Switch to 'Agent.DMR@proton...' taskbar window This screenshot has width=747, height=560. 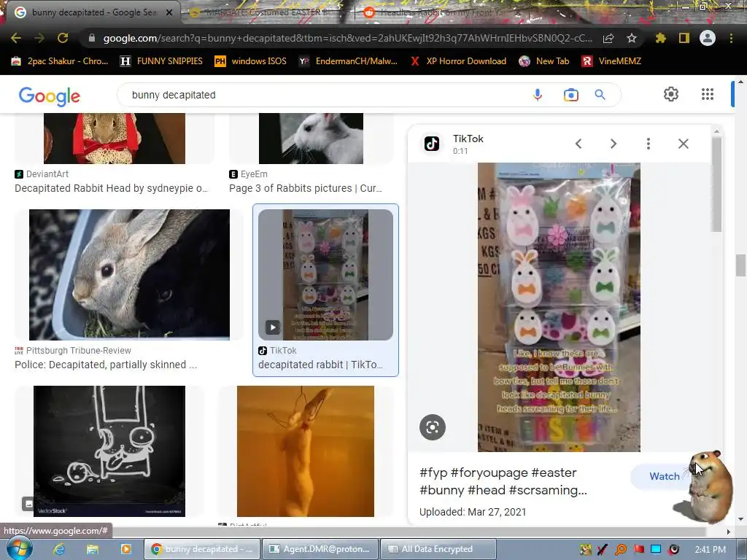click(321, 549)
